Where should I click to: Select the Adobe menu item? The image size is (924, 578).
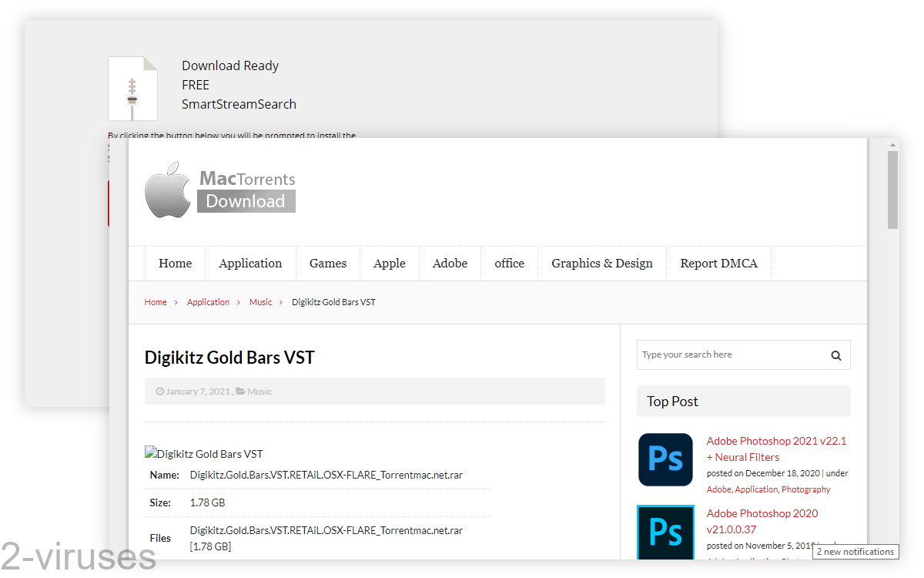(450, 263)
